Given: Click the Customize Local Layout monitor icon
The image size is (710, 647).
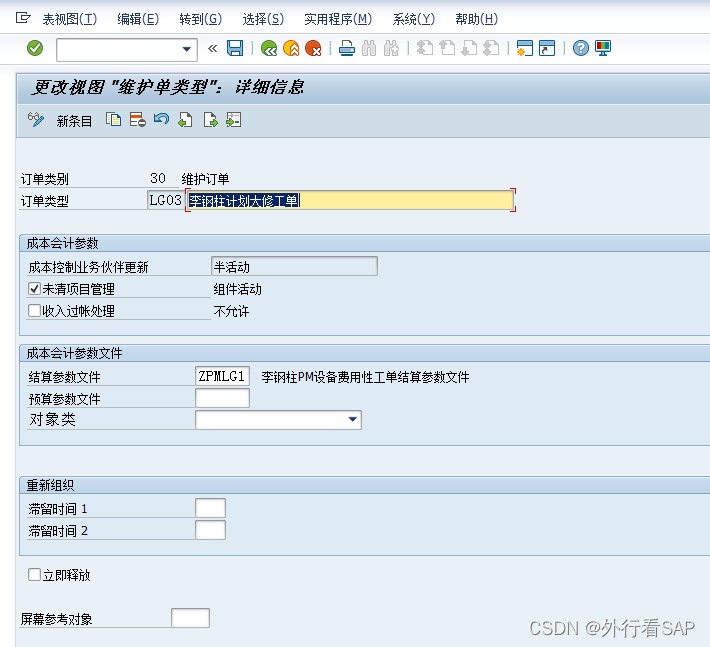Looking at the screenshot, I should 603,48.
